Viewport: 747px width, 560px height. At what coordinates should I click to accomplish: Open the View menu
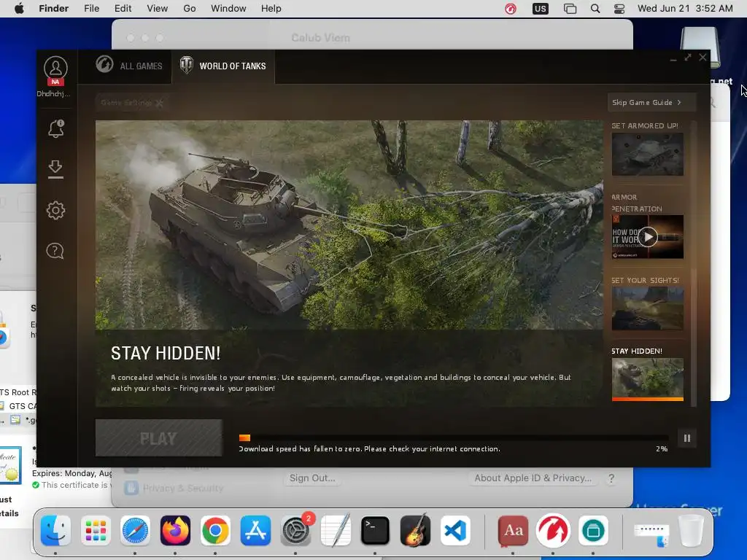click(158, 9)
